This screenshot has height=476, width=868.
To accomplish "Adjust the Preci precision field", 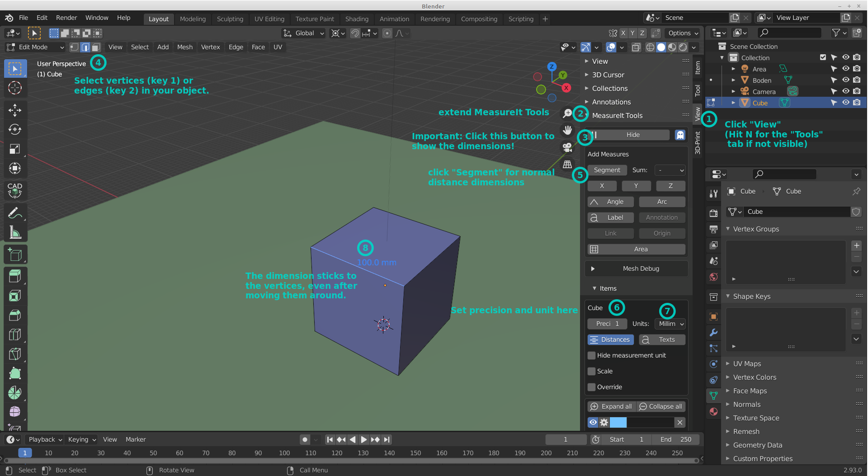I will coord(607,324).
